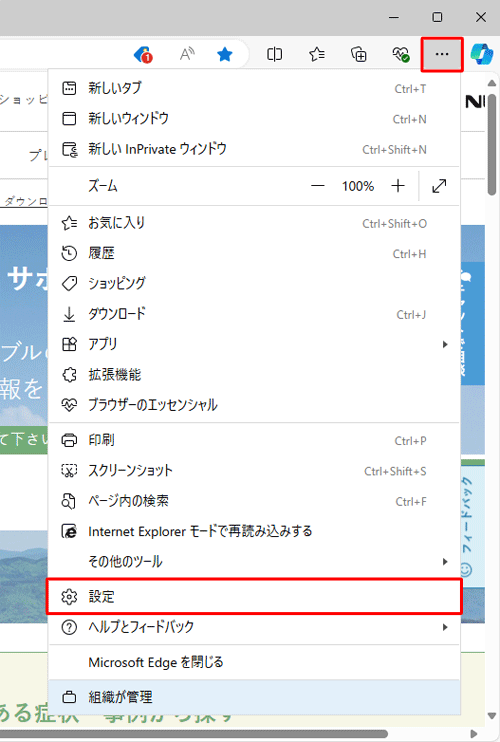Increase zoom with the plus button
The width and height of the screenshot is (500, 742).
click(x=398, y=186)
